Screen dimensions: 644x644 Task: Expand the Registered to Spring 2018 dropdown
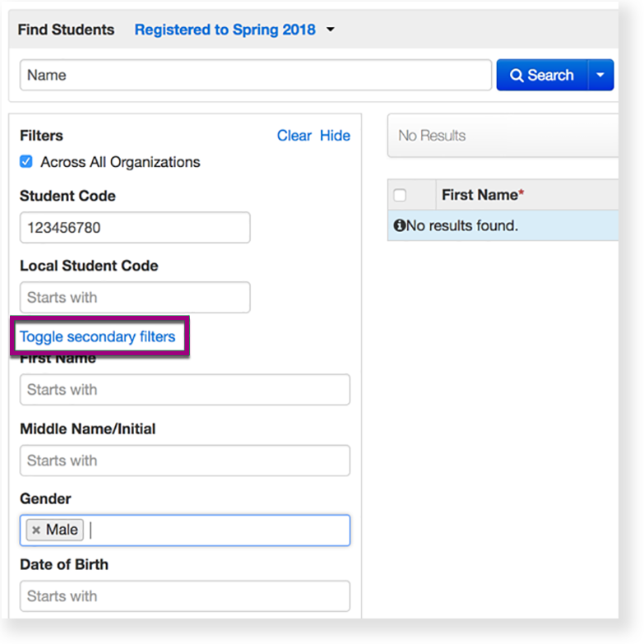pyautogui.click(x=330, y=30)
